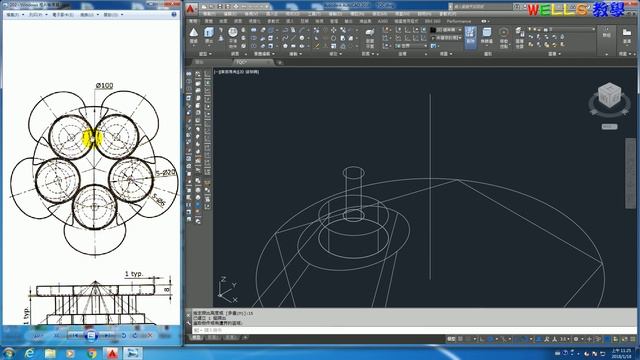Click the [東南等角] viewport view control
This screenshot has width=640, height=360.
tap(228, 72)
